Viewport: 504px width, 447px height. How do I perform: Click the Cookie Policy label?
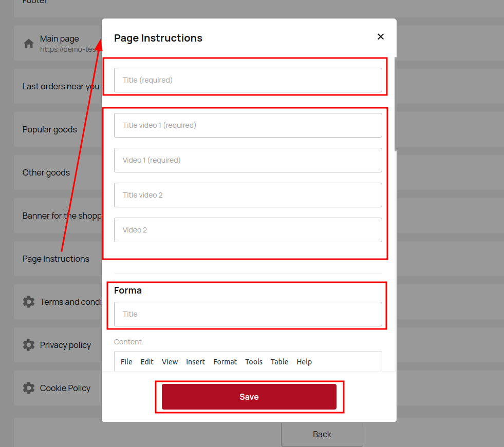(x=65, y=388)
